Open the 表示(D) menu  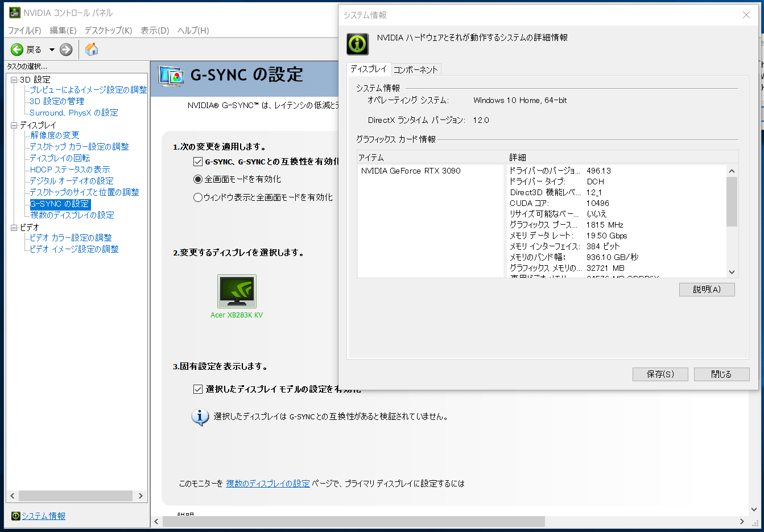pyautogui.click(x=155, y=30)
